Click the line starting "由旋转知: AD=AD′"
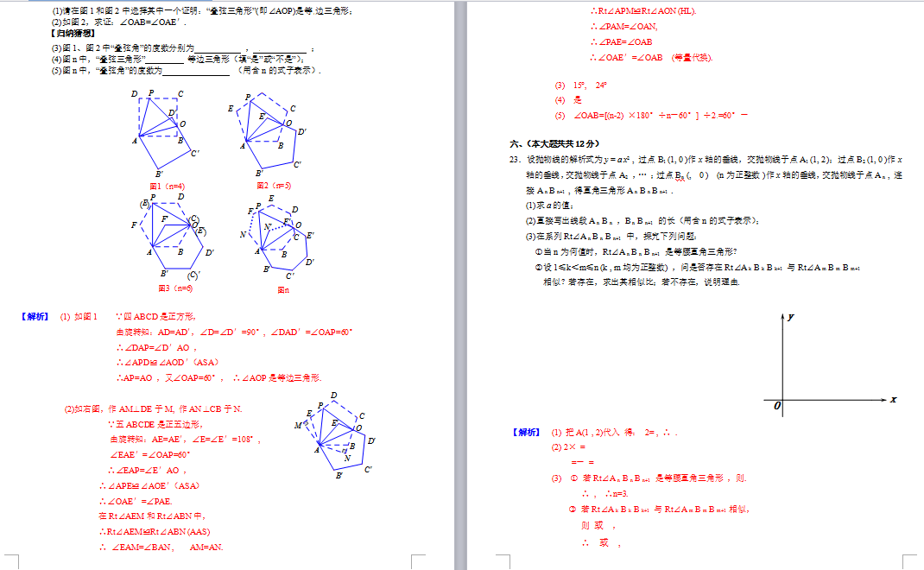 [234, 332]
